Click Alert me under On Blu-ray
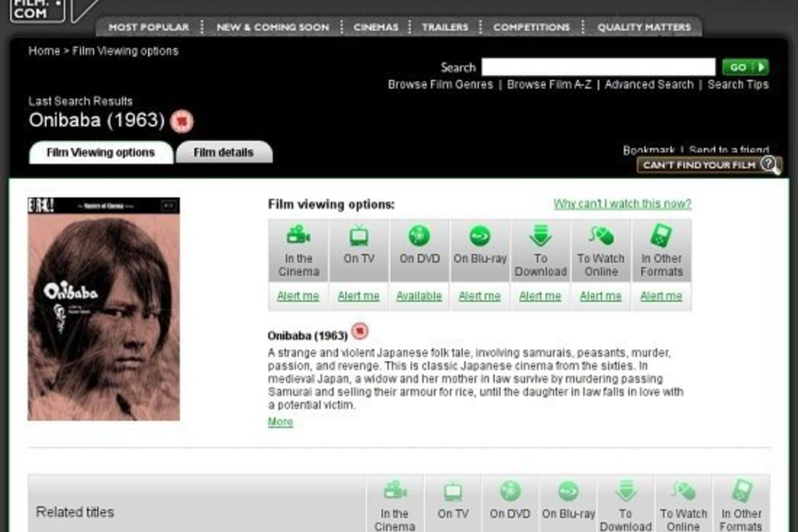Image resolution: width=798 pixels, height=532 pixels. coord(480,296)
